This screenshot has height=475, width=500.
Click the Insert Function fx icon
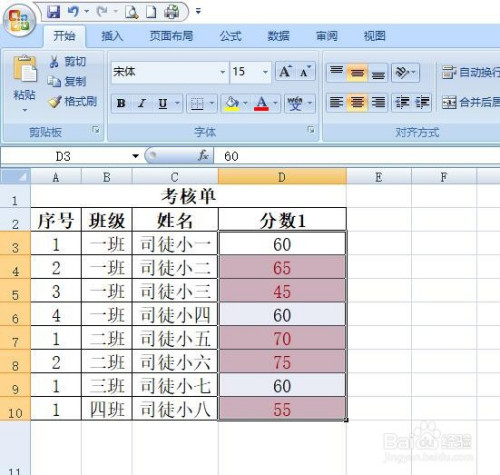point(203,155)
